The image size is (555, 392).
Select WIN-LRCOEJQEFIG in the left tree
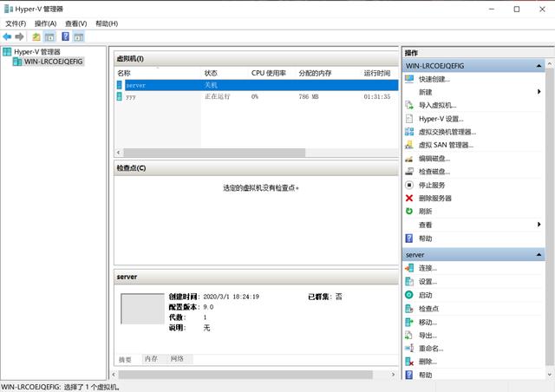coord(54,62)
